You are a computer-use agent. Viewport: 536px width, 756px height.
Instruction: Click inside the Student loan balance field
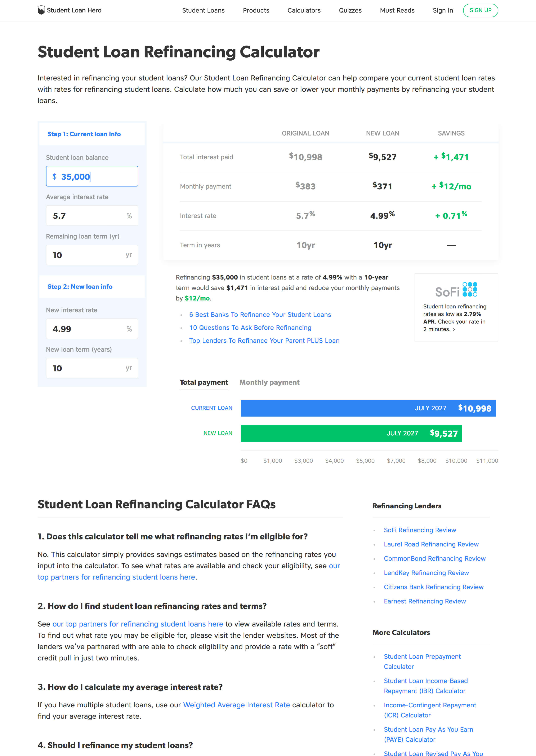(92, 176)
